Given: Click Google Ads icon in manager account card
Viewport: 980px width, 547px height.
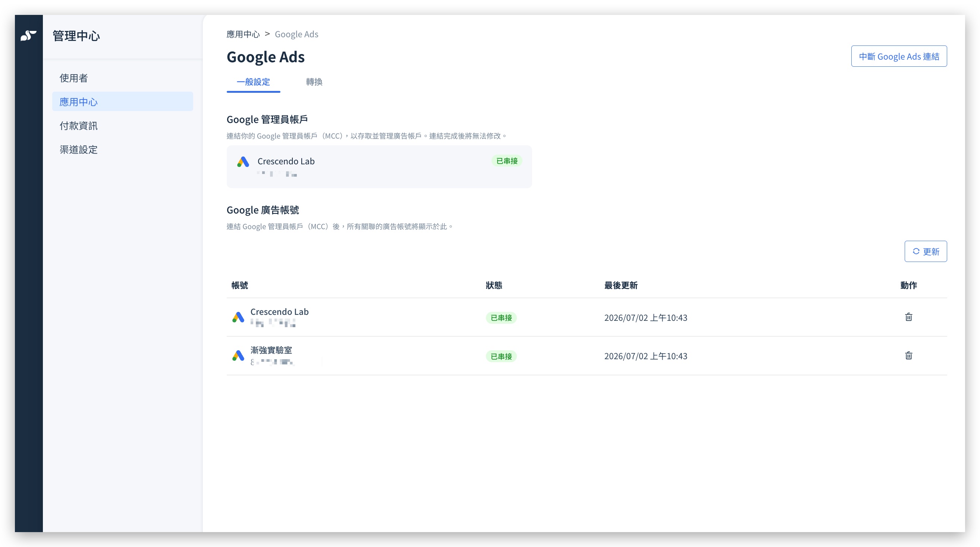Looking at the screenshot, I should pos(243,162).
